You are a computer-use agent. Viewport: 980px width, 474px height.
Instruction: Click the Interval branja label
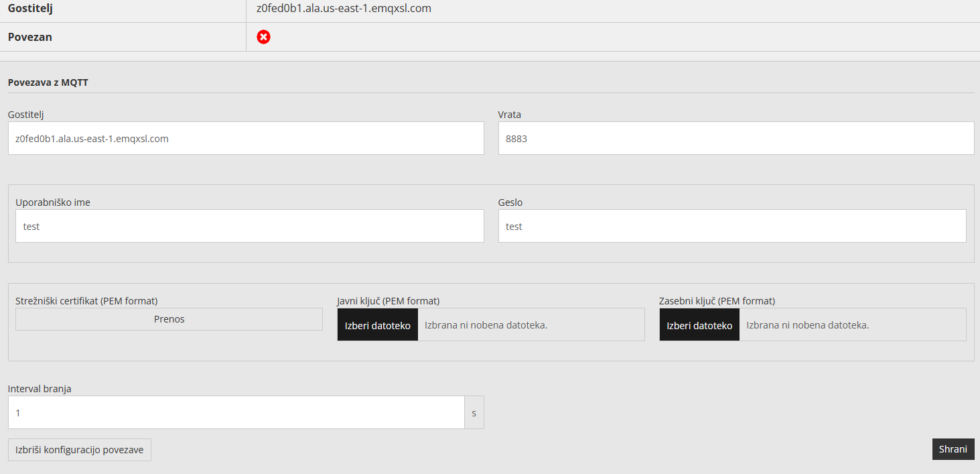(x=40, y=389)
